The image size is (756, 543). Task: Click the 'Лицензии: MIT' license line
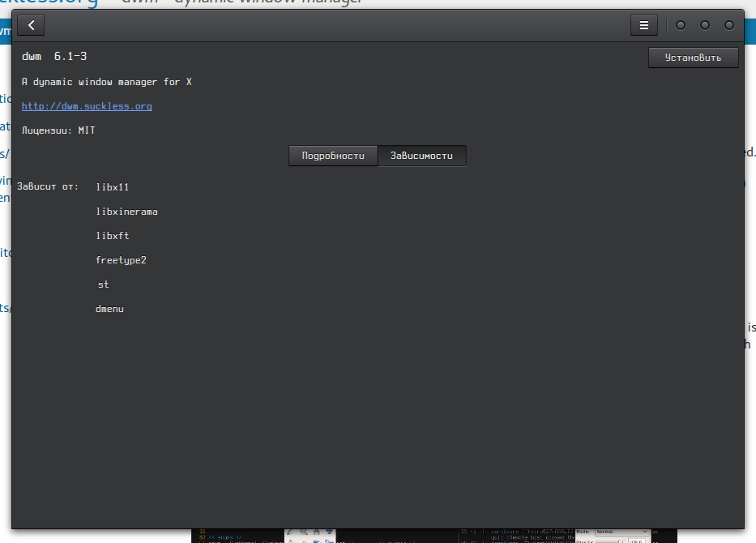coord(58,130)
